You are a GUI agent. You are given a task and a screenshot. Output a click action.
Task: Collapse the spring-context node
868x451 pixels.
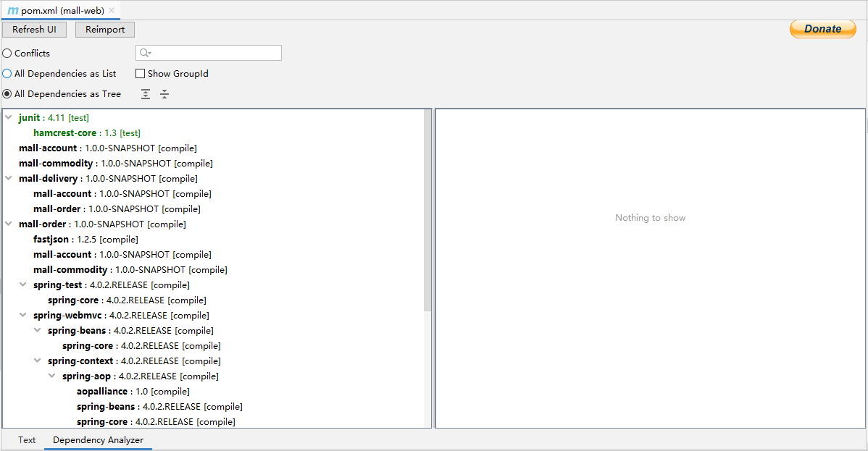38,361
